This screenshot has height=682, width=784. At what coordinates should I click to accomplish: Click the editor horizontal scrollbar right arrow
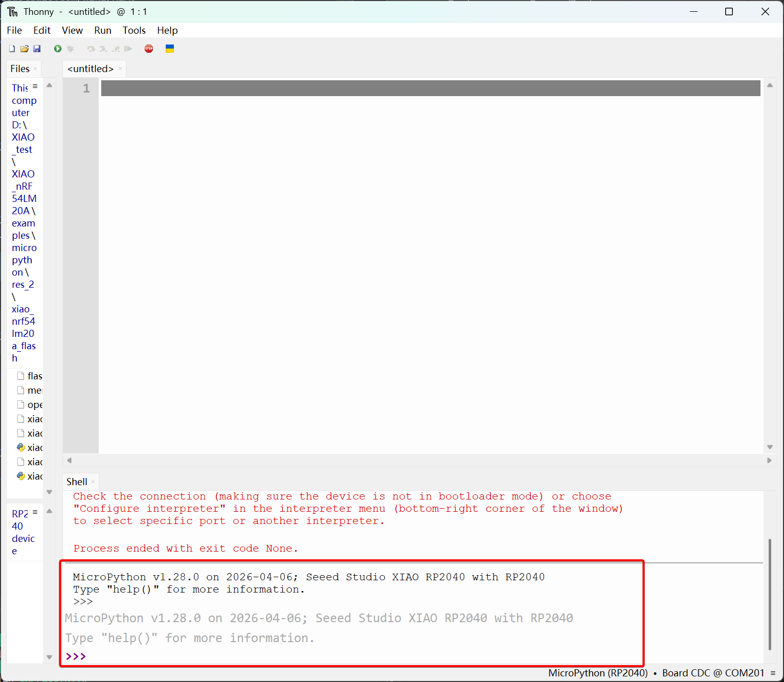coord(769,460)
